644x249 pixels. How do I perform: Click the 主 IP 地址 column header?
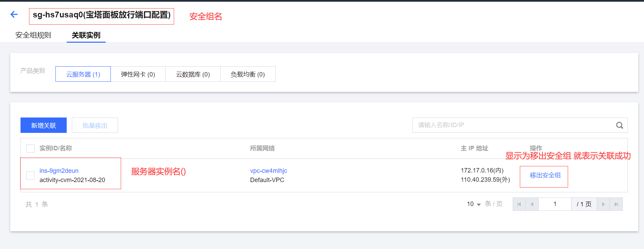click(x=474, y=148)
